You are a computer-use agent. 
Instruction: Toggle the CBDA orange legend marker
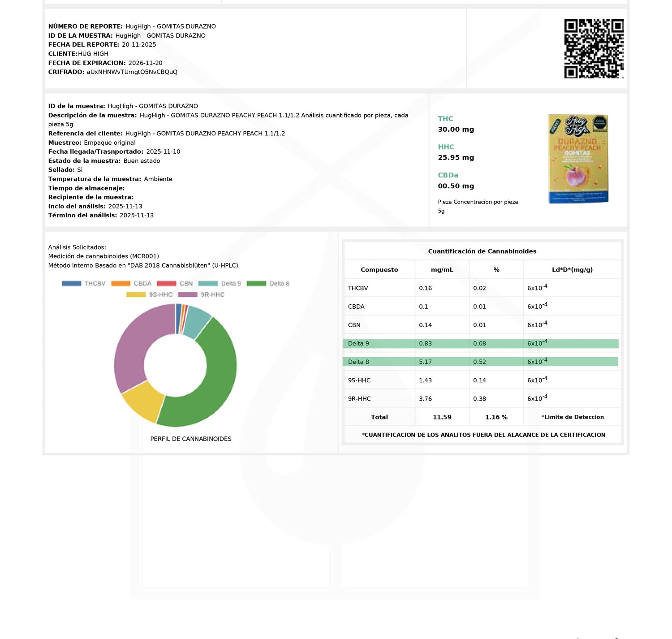121,283
